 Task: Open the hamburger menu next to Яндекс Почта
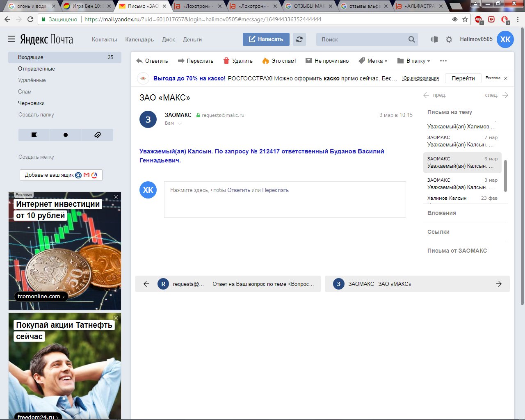pyautogui.click(x=11, y=39)
